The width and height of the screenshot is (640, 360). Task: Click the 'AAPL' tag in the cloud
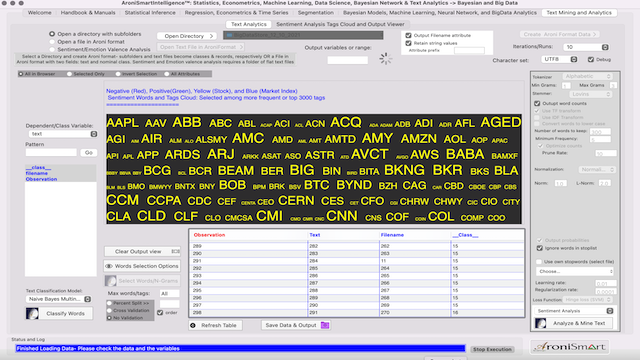coord(122,123)
